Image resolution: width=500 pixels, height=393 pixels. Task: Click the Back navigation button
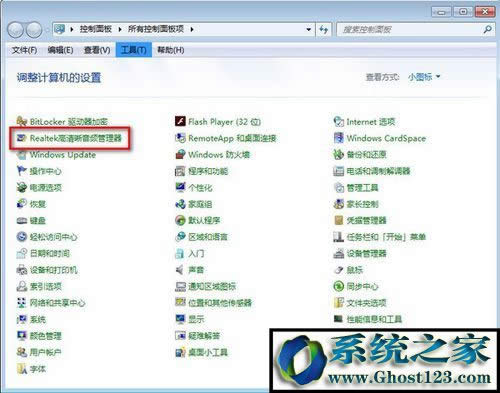click(15, 30)
